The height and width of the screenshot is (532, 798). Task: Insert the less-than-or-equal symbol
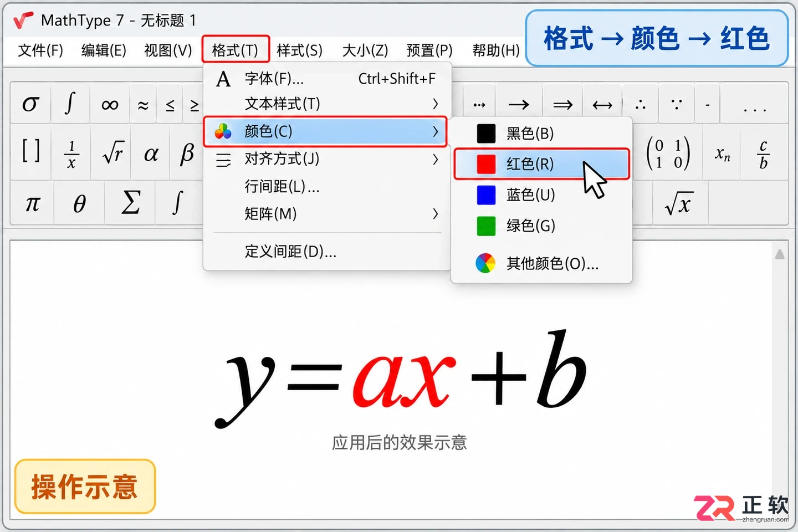pos(170,104)
